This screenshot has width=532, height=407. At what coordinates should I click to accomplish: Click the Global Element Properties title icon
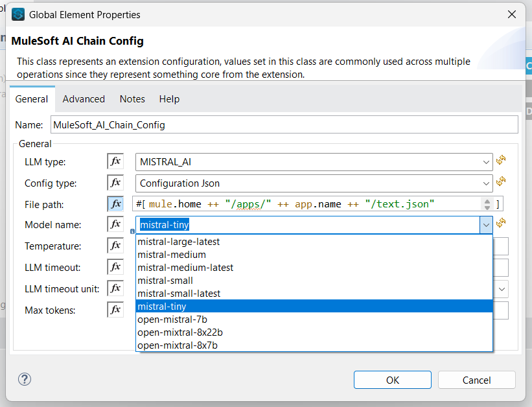18,15
